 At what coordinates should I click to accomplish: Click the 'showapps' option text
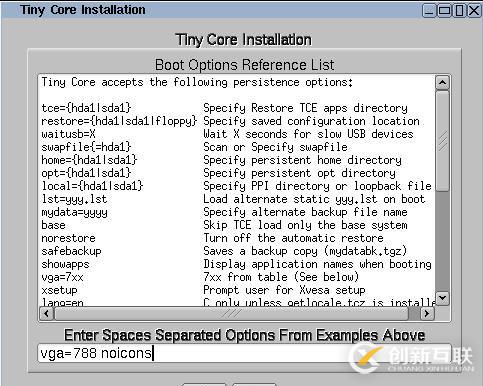click(65, 264)
